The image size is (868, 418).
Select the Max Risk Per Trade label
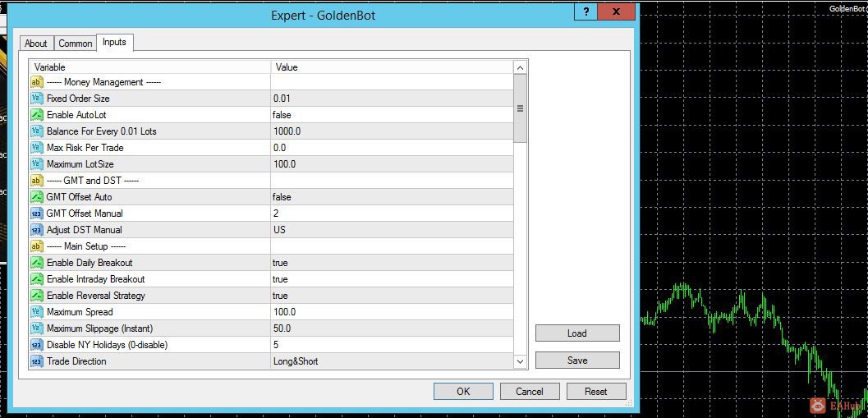[x=85, y=148]
